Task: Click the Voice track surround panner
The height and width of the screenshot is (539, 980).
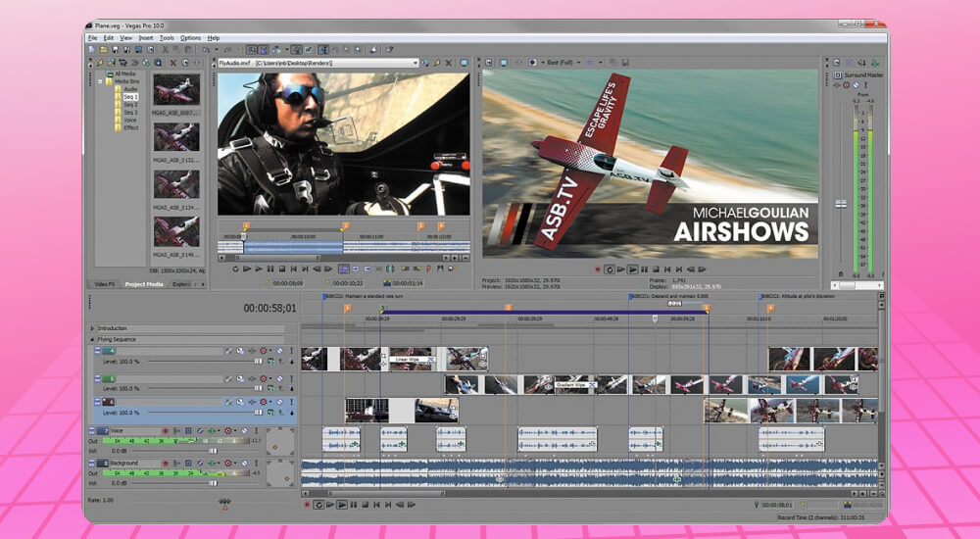Action: [x=280, y=441]
